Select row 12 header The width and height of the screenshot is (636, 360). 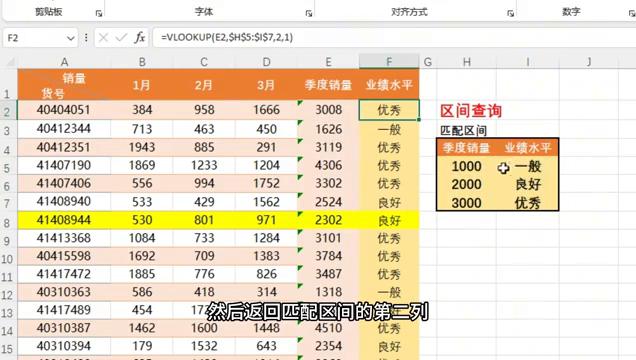[x=8, y=294]
